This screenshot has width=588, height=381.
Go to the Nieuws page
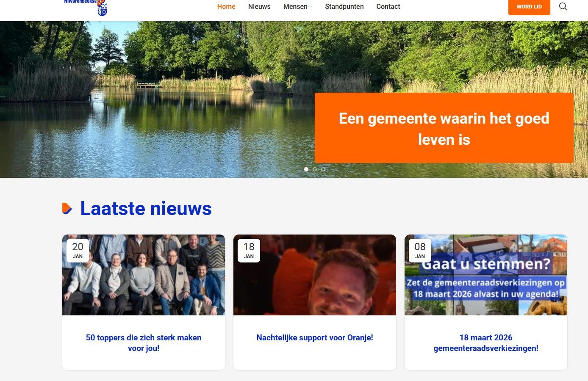point(259,7)
